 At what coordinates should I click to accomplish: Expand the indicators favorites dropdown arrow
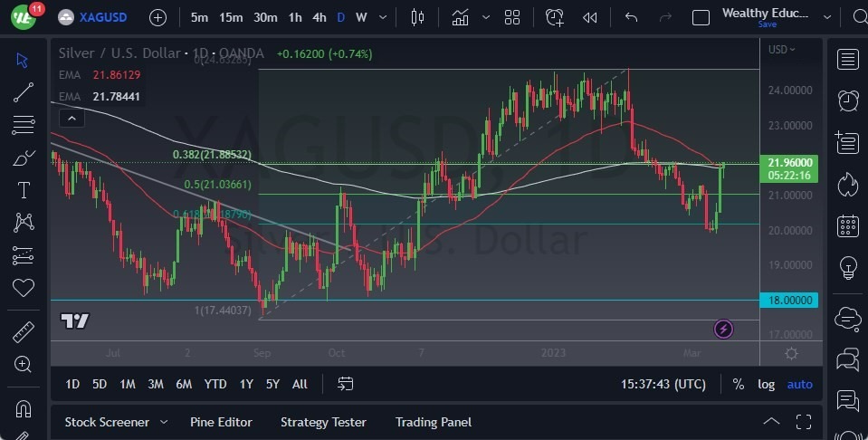tap(485, 18)
